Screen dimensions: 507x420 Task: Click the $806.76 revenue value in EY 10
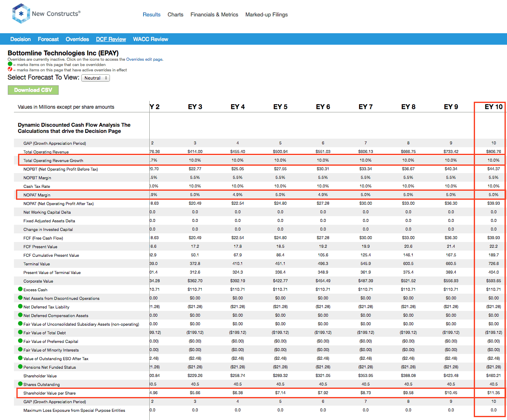(x=493, y=152)
